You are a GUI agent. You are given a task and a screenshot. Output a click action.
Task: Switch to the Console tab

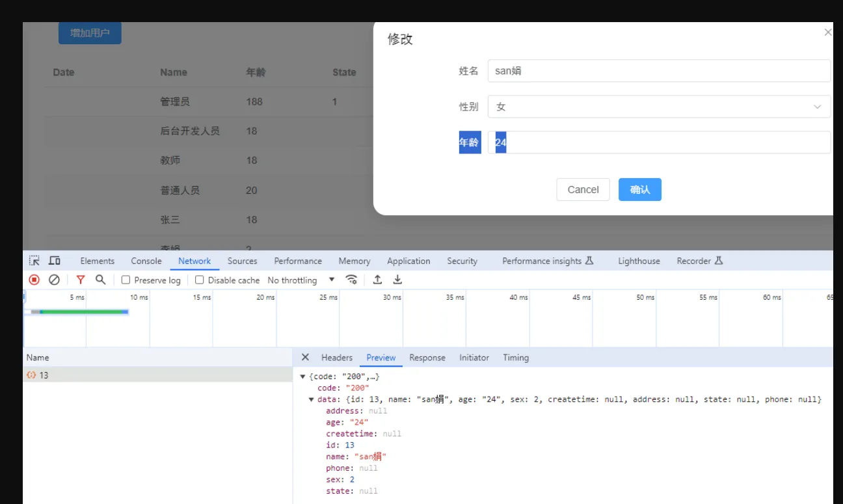146,261
